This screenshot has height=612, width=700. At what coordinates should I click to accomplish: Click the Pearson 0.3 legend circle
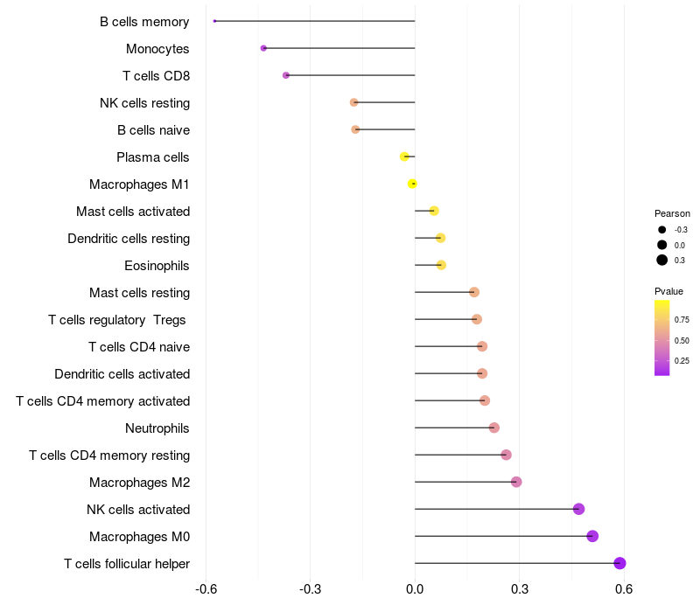[662, 260]
